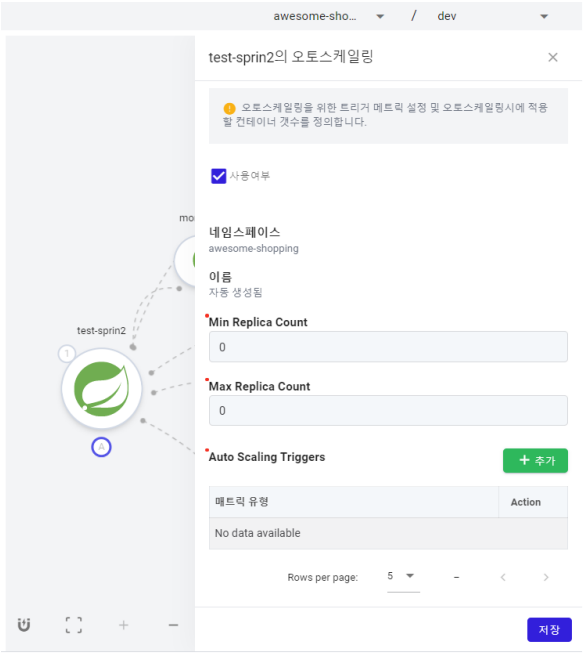Expand the Rows per page selector

[403, 576]
